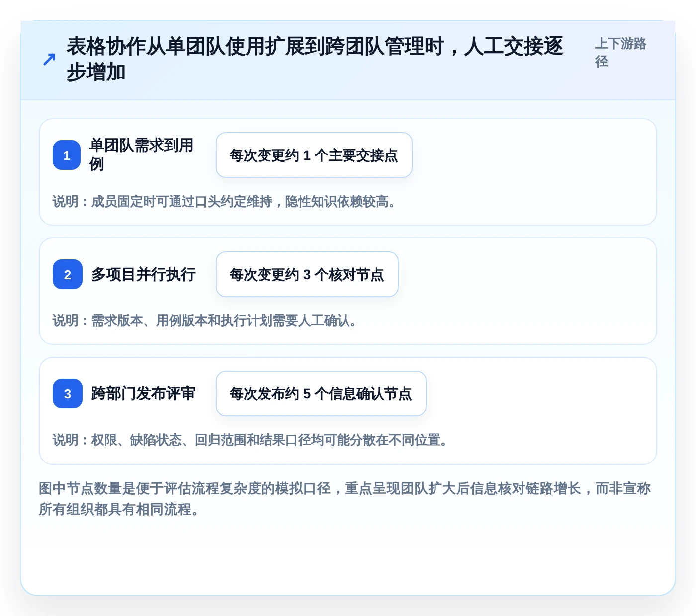The height and width of the screenshot is (616, 696).
Task: Click the 上下游路径 label in the header
Action: (x=620, y=52)
